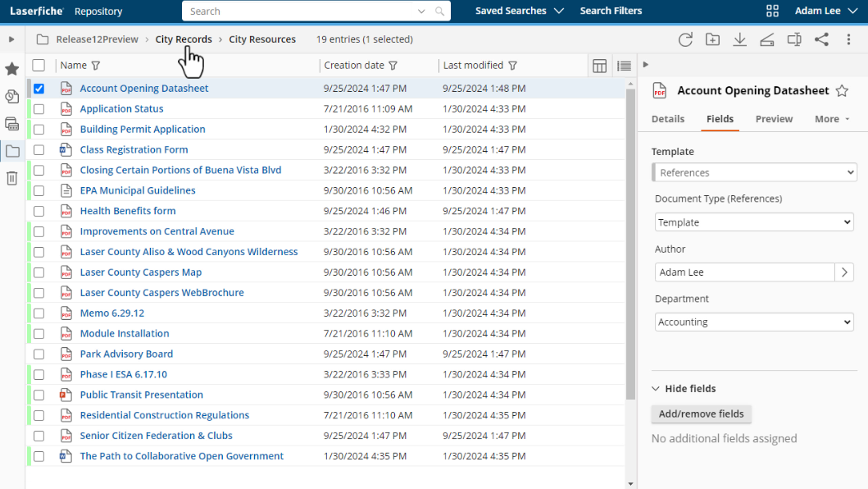The image size is (868, 489).
Task: Expand the Saved Searches dropdown
Action: pos(520,11)
